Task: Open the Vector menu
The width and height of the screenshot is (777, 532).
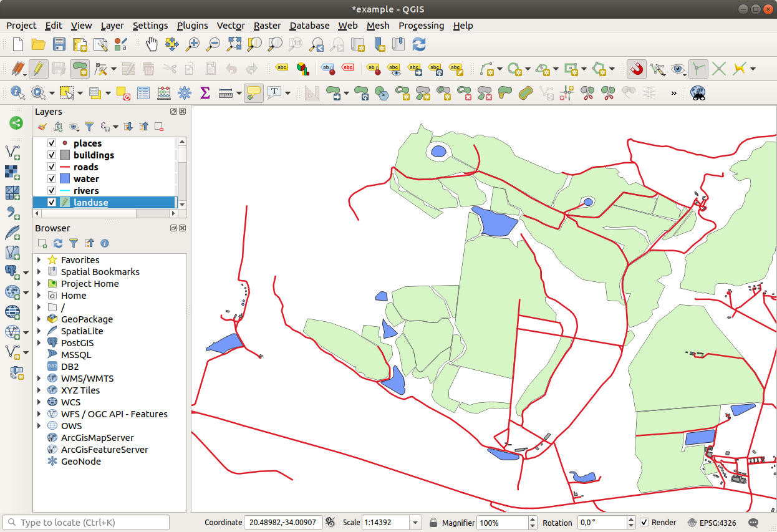Action: (230, 26)
